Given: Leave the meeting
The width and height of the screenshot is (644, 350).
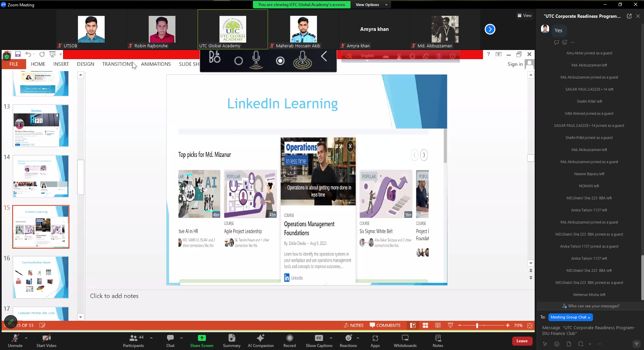Looking at the screenshot, I should coord(522,341).
